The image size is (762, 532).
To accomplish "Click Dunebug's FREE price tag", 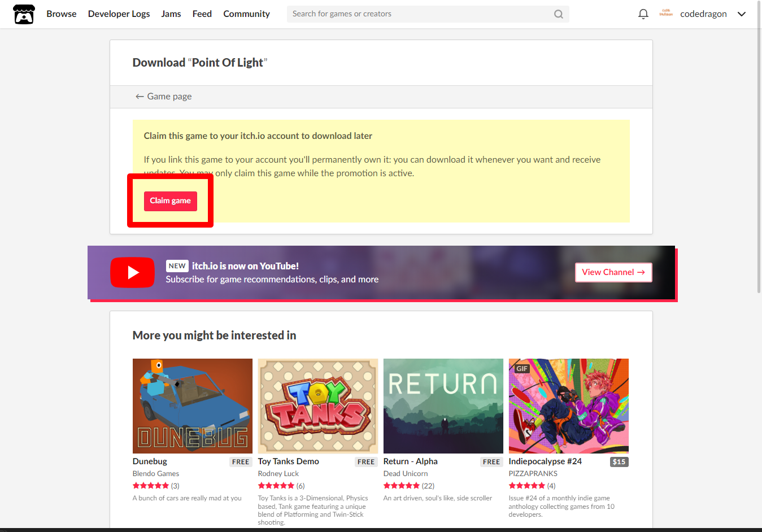I will click(x=241, y=462).
